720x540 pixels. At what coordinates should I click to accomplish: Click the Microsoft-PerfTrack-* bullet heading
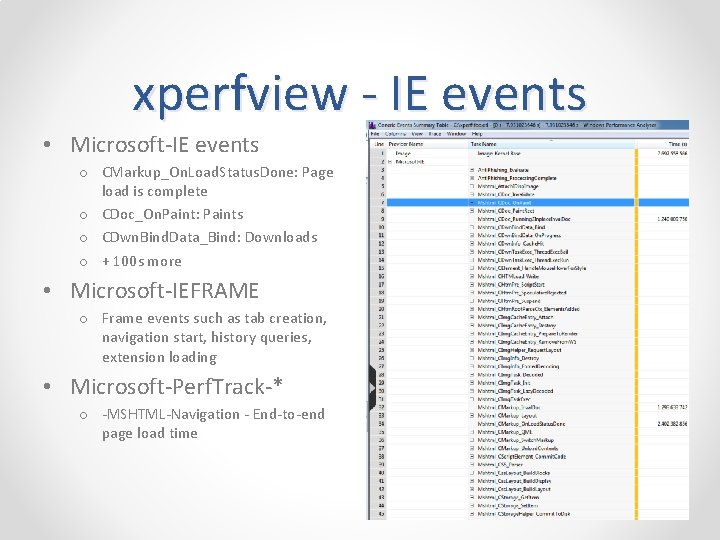pyautogui.click(x=176, y=387)
